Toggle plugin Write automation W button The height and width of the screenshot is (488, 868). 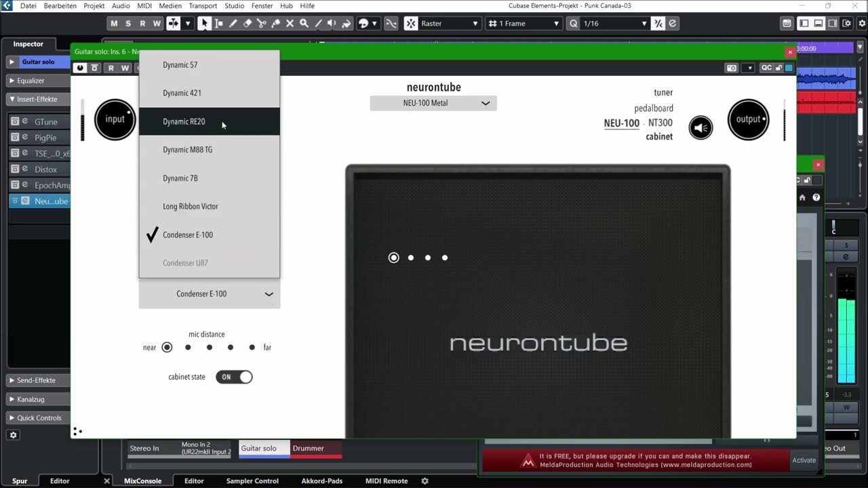(125, 68)
